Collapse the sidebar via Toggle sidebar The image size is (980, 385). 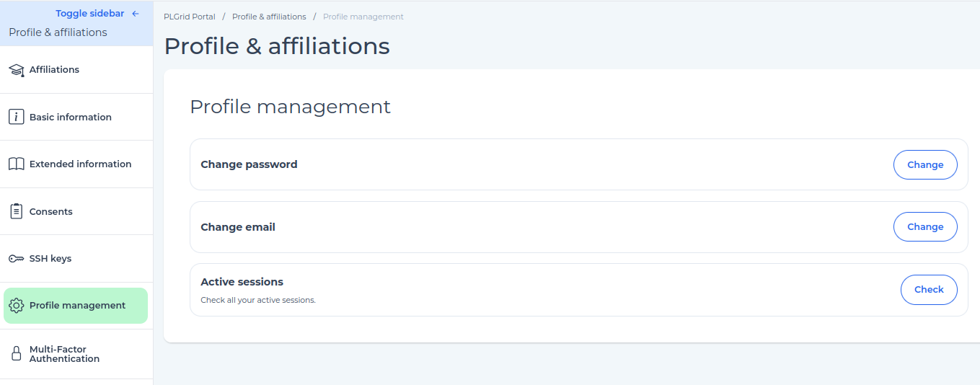(x=97, y=14)
